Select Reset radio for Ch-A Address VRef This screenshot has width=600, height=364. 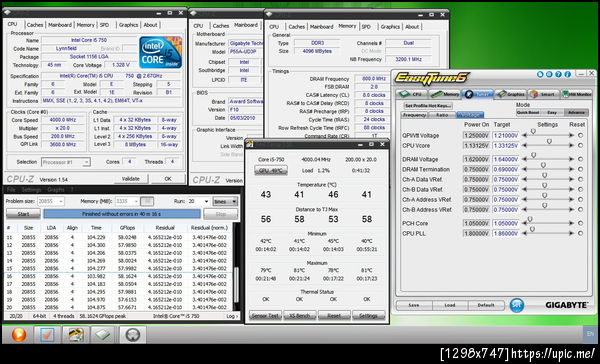[x=580, y=199]
